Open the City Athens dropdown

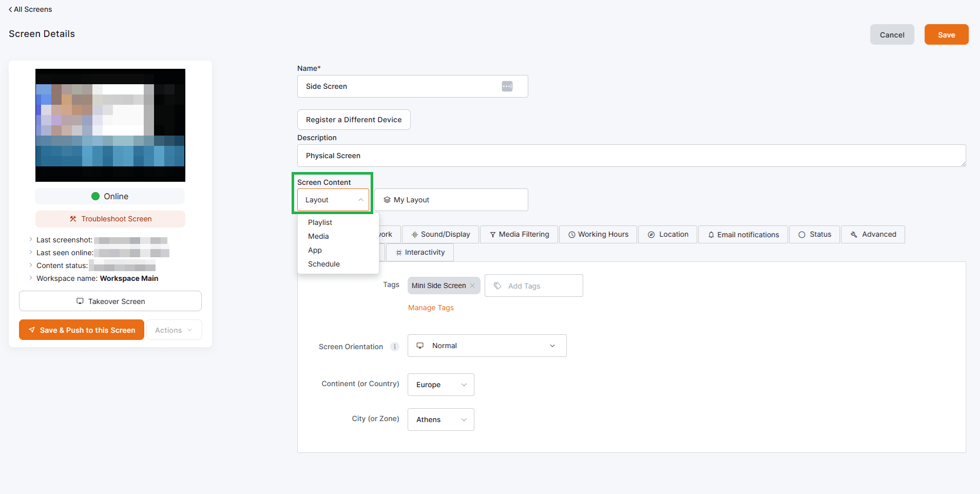click(441, 420)
